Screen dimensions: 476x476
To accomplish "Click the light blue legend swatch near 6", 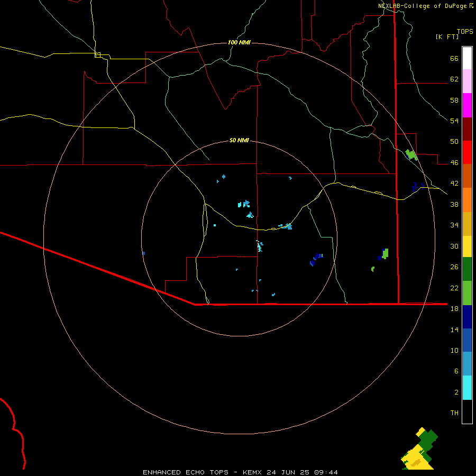I will pos(467,364).
